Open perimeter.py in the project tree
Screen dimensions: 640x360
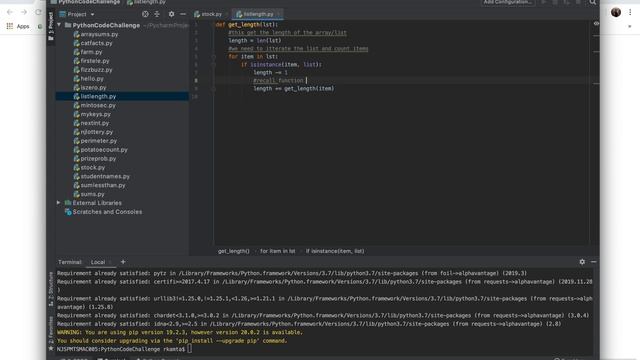tap(99, 141)
